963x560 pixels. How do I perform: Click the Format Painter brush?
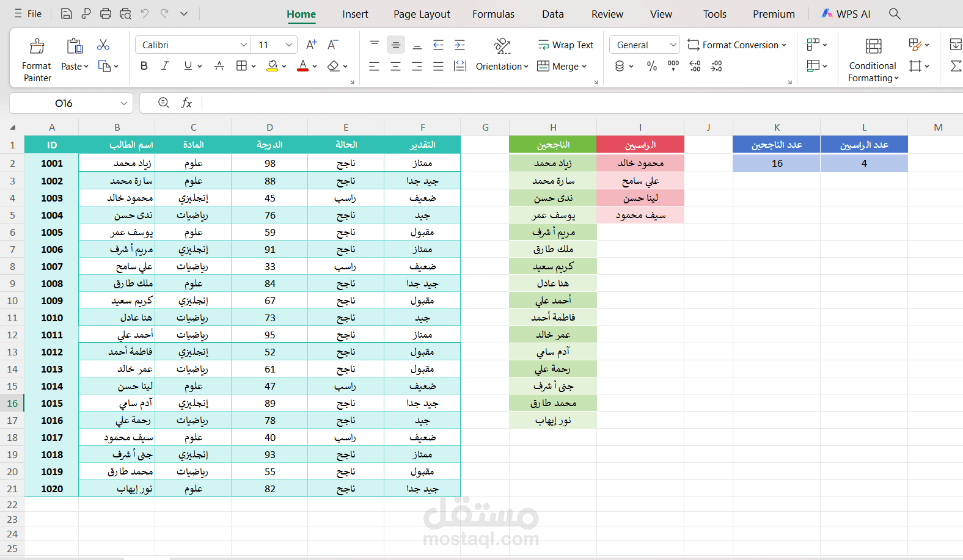point(37,46)
